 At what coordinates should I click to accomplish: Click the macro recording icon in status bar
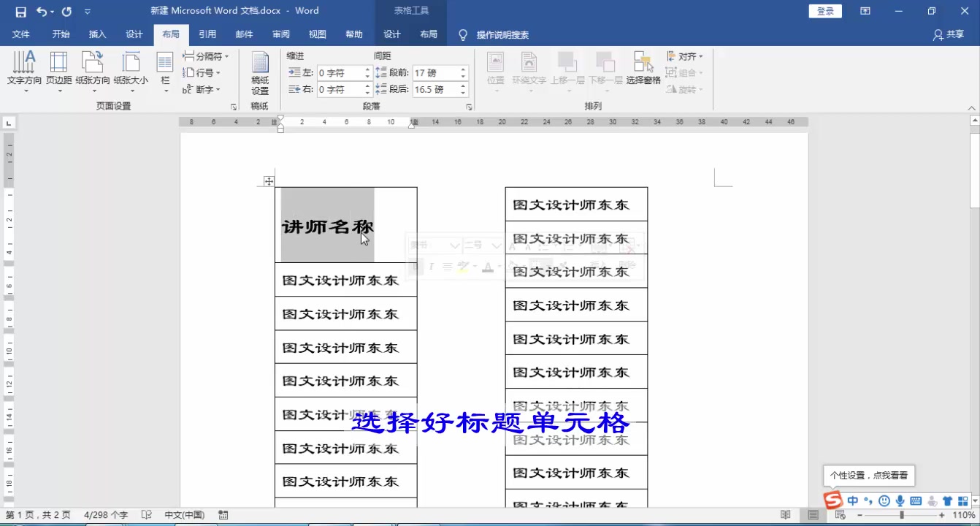[x=223, y=515]
